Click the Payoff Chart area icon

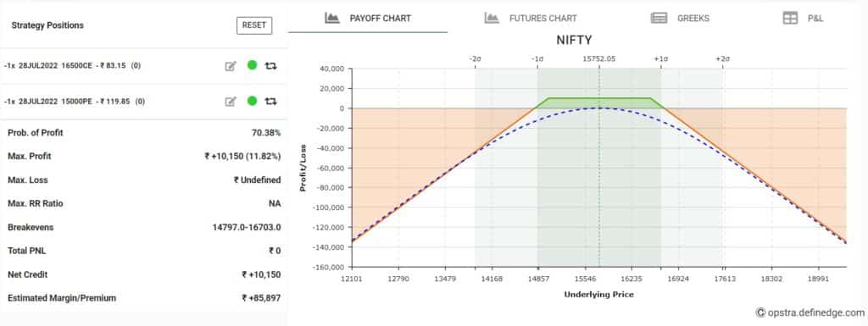point(331,18)
